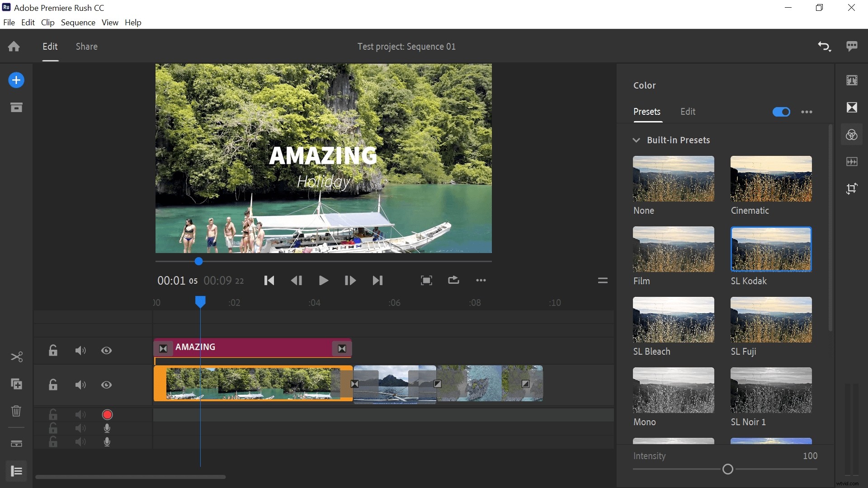Select the Split (scissors) tool
868x488 pixels.
point(16,357)
